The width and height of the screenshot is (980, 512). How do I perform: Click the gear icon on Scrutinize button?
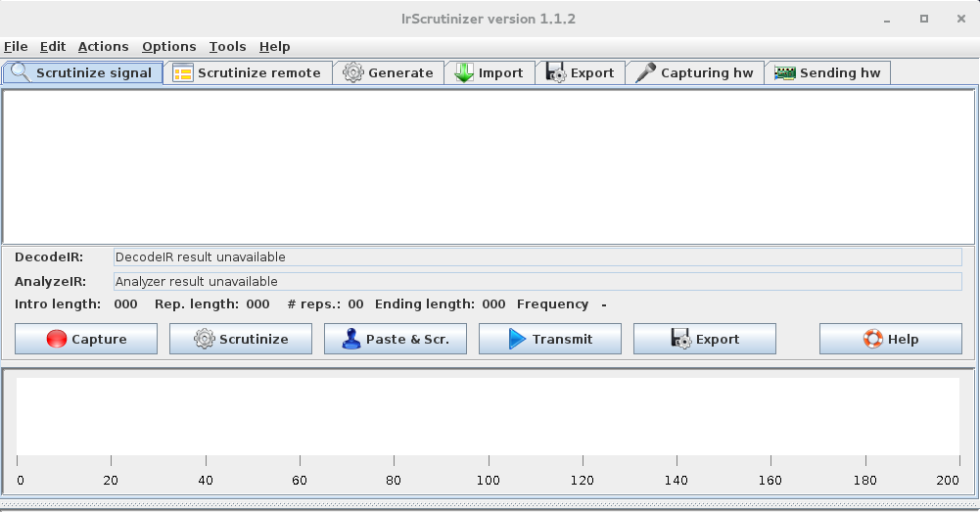[x=205, y=339]
